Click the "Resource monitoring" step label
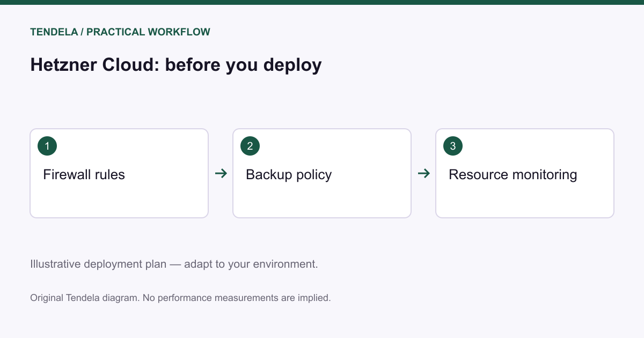Image resolution: width=644 pixels, height=338 pixels. pos(513,175)
